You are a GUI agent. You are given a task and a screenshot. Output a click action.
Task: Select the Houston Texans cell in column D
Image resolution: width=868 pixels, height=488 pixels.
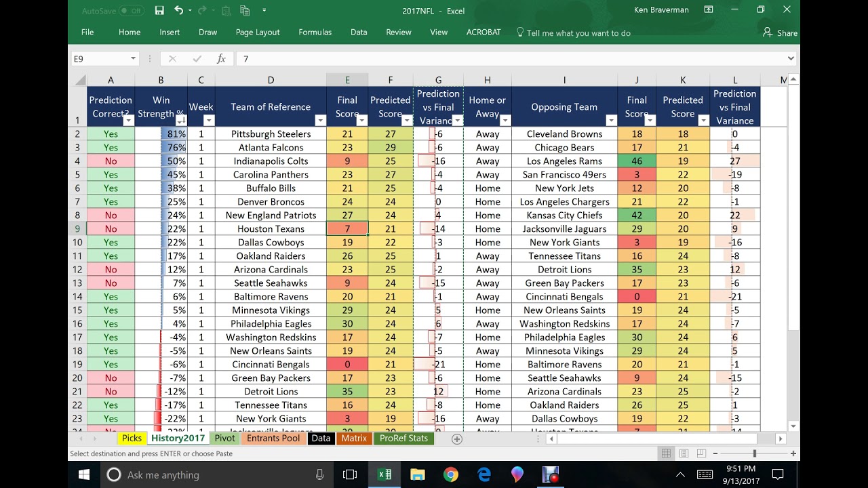point(271,228)
